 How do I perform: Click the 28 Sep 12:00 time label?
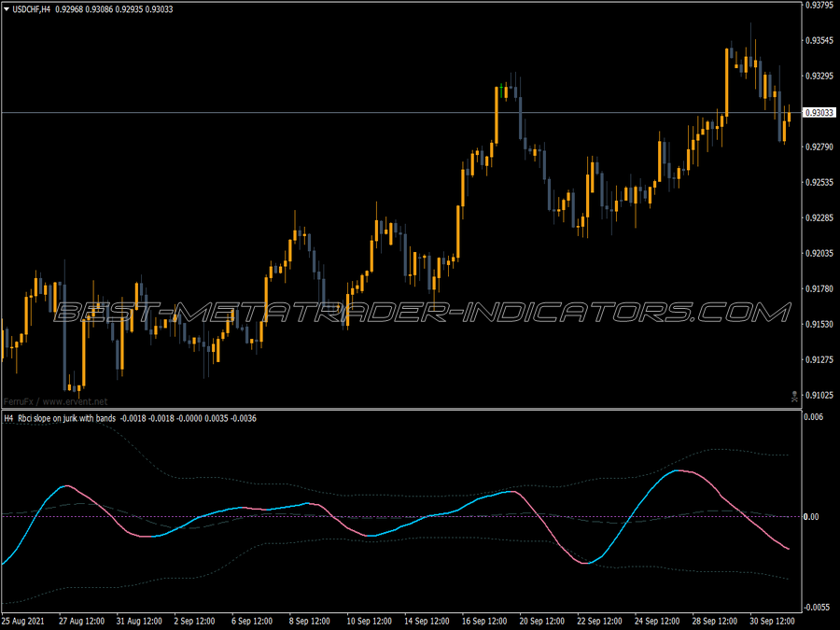715,622
